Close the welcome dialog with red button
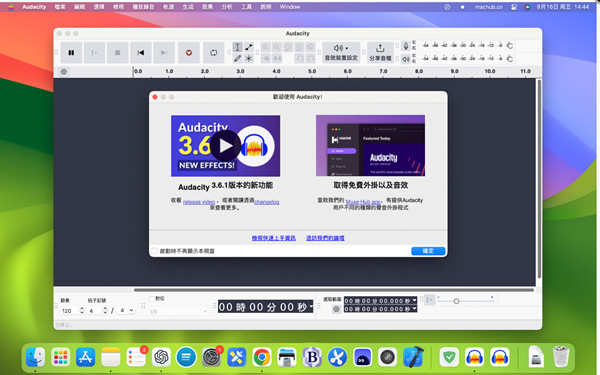This screenshot has width=600, height=375. (155, 97)
